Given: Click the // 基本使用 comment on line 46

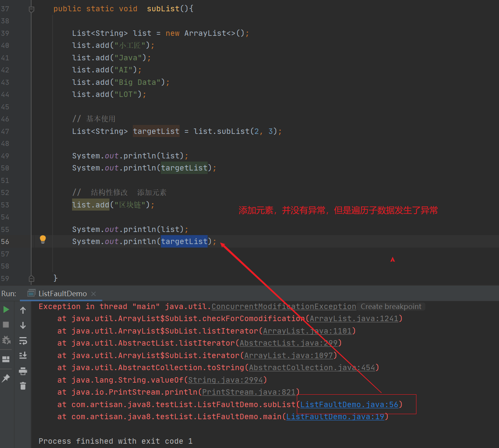Looking at the screenshot, I should click(x=94, y=119).
